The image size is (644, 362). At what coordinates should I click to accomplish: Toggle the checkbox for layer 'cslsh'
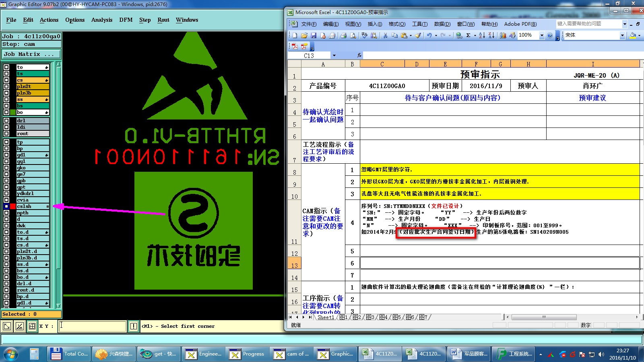[6, 206]
